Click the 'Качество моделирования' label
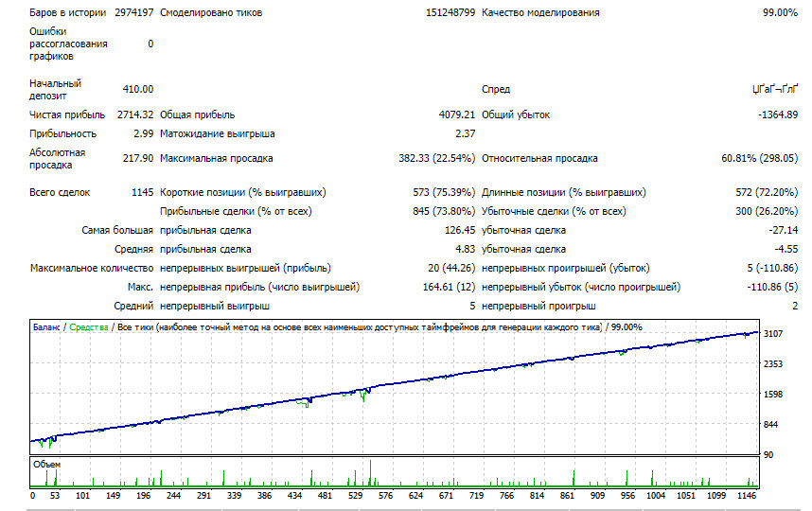Viewport: 812px width, 511px height. (540, 12)
